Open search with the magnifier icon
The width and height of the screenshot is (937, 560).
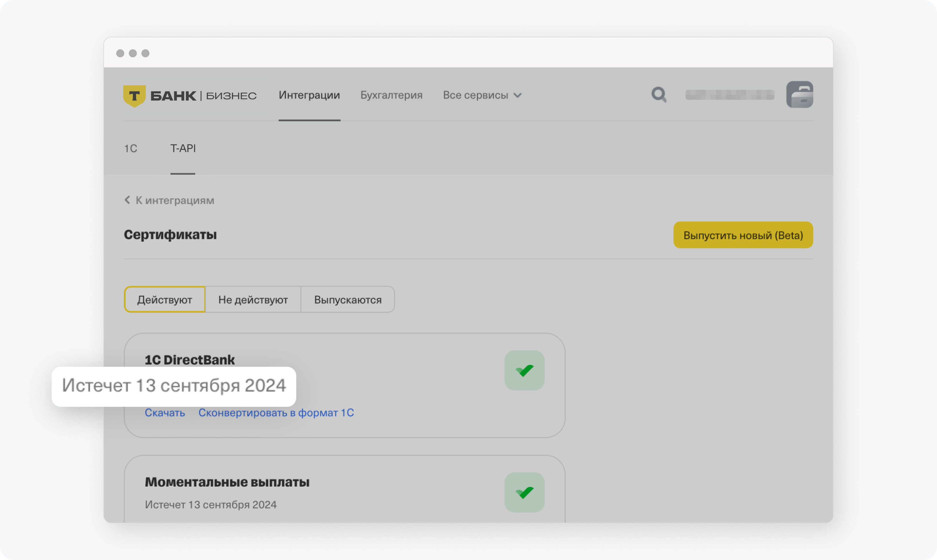pos(659,95)
